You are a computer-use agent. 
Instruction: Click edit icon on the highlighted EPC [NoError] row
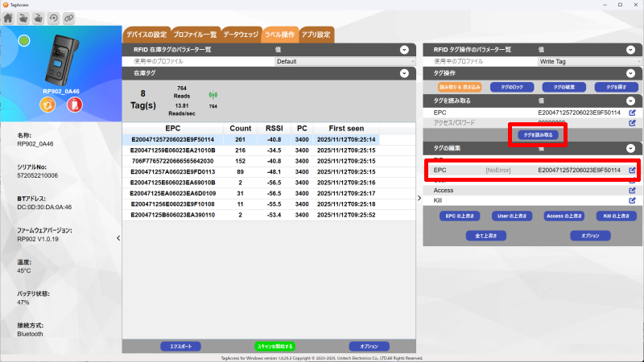point(632,171)
